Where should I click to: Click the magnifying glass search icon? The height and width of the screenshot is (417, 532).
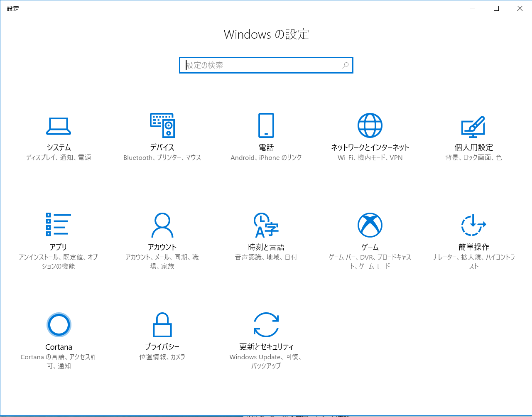pyautogui.click(x=345, y=65)
